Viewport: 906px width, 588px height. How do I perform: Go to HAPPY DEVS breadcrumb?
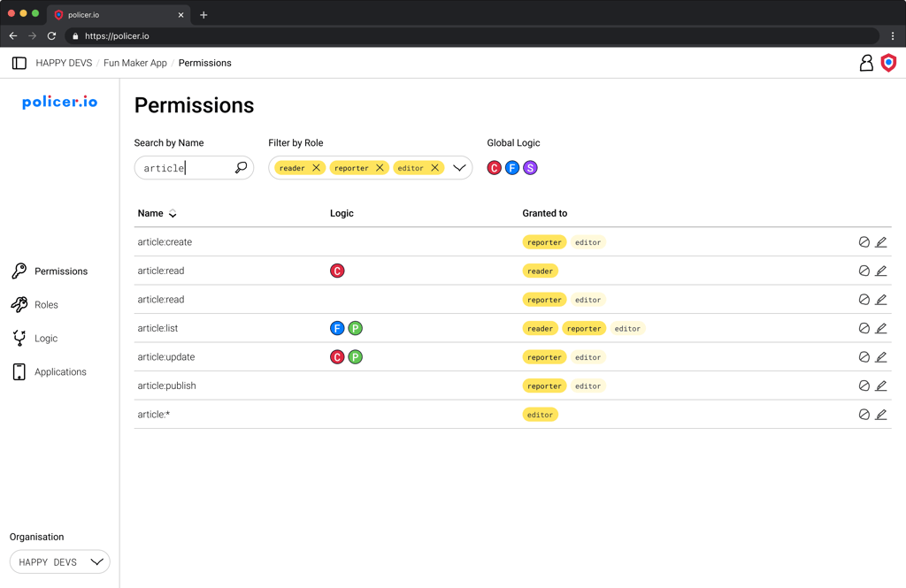click(64, 63)
